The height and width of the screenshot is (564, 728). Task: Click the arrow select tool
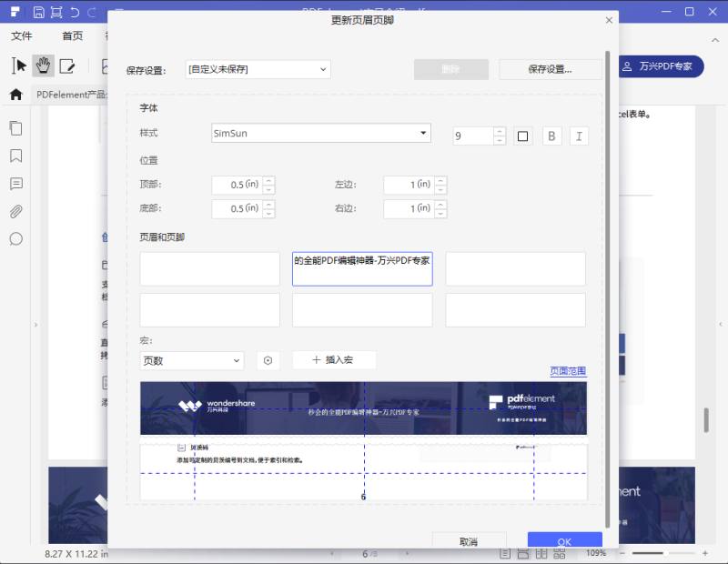coord(19,65)
